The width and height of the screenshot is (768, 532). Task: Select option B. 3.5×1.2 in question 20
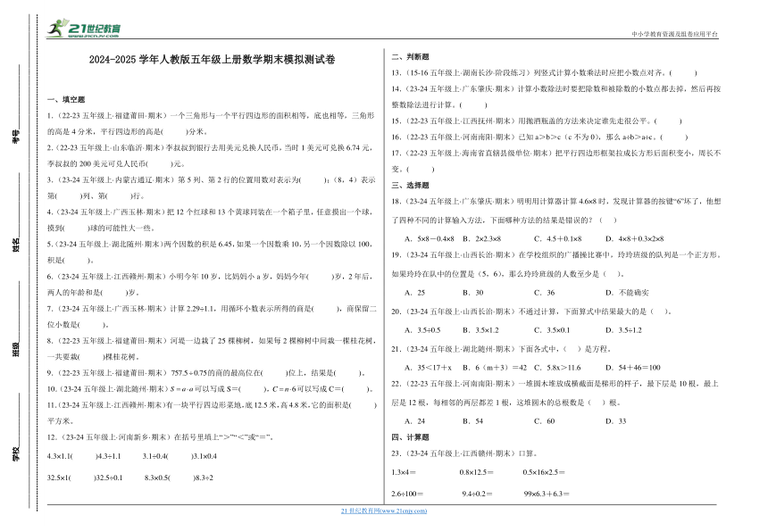[480, 330]
